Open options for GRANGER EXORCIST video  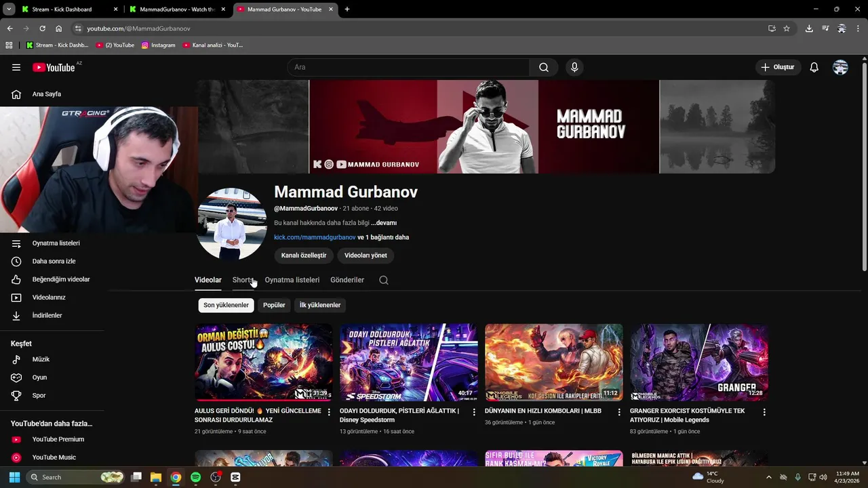(764, 412)
